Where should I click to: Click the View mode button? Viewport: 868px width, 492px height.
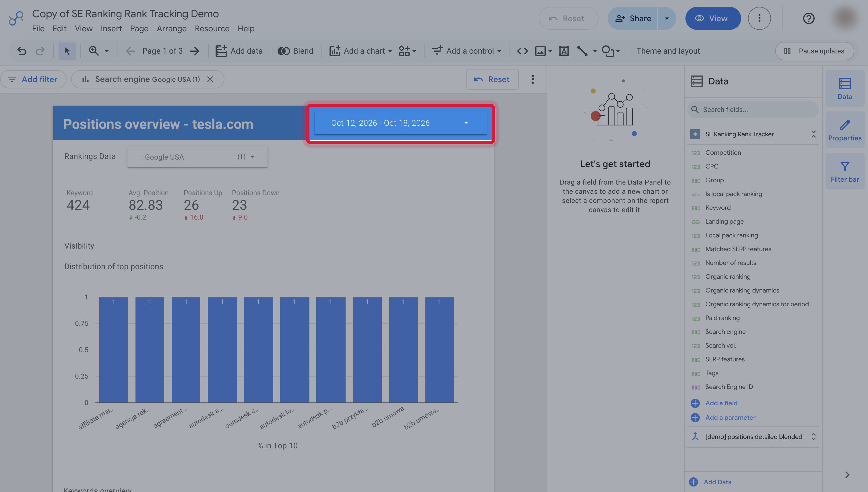coord(713,18)
